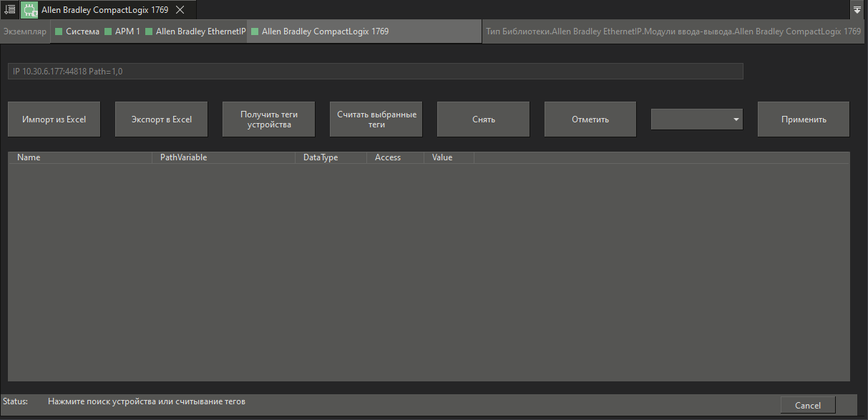Click the green square icon beside АРМ 1
This screenshot has width=868, height=420.
click(109, 31)
